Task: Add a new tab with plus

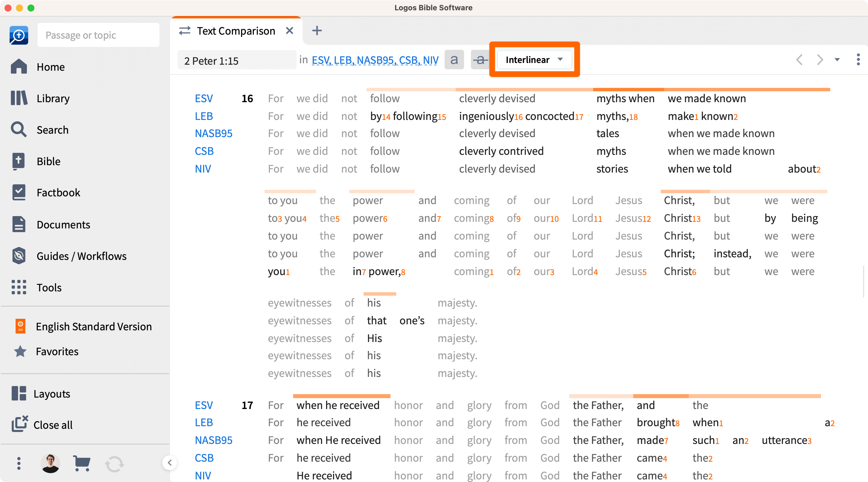Action: pos(317,31)
